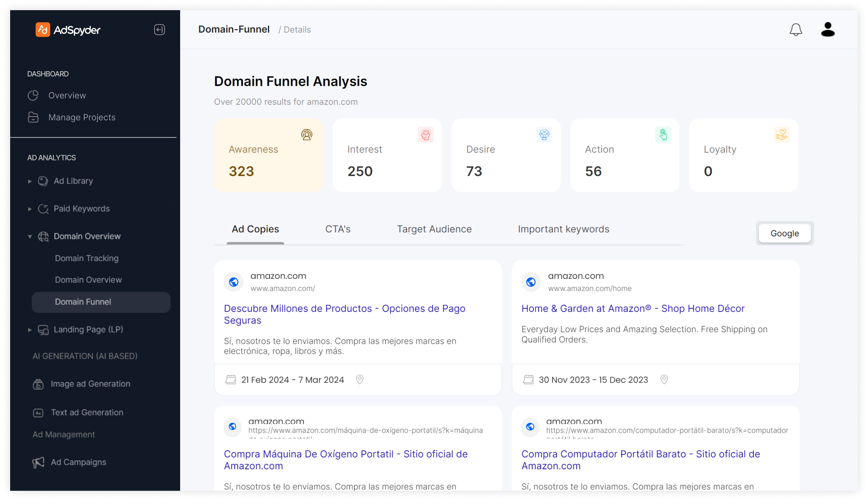Click the Loyalty card icon
This screenshot has width=868, height=501.
pyautogui.click(x=782, y=135)
